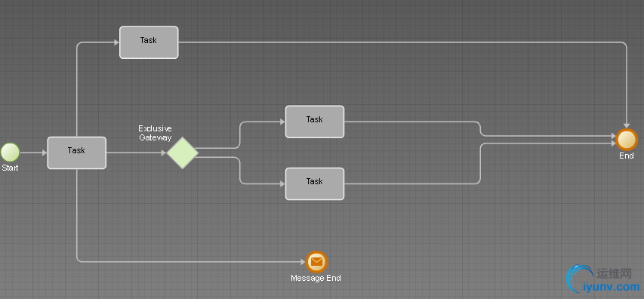The image size is (644, 299).
Task: Click the Start label text
Action: 10,168
